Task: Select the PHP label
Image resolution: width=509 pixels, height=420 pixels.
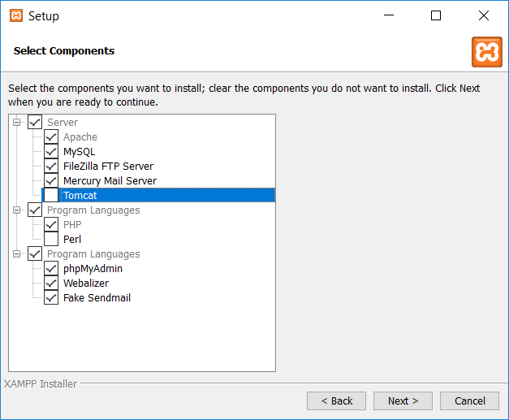Action: tap(72, 225)
